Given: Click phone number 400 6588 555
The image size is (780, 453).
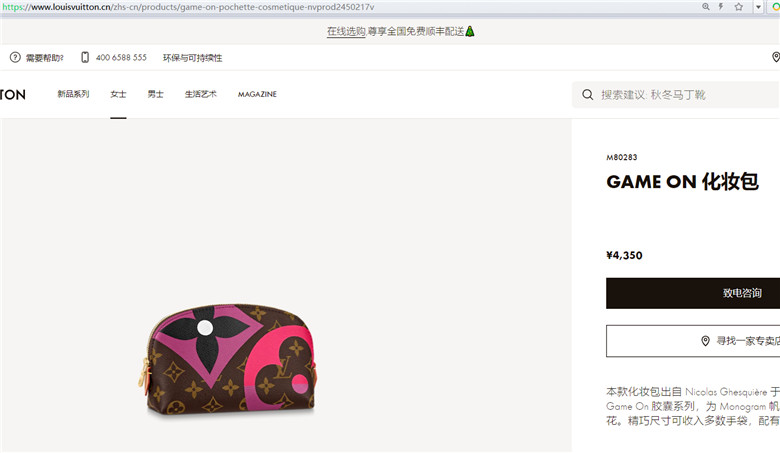Looking at the screenshot, I should pyautogui.click(x=121, y=58).
